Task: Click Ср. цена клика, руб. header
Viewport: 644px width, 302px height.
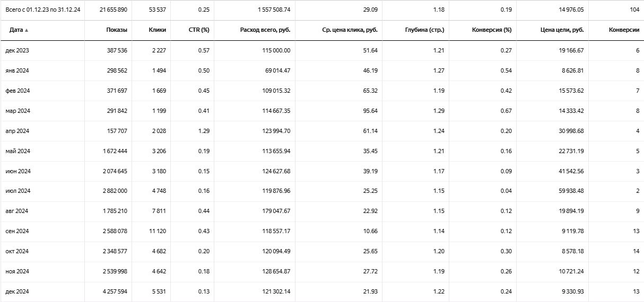Action: pyautogui.click(x=350, y=30)
